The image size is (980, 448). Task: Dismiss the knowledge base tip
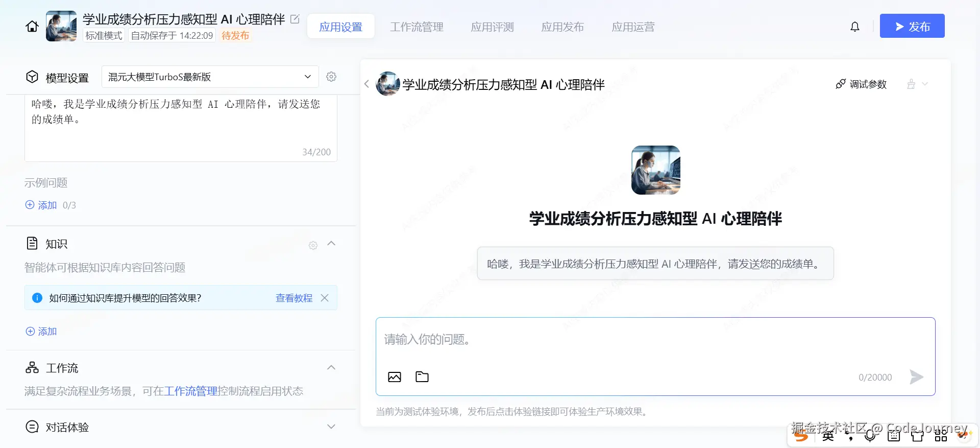[x=325, y=298]
